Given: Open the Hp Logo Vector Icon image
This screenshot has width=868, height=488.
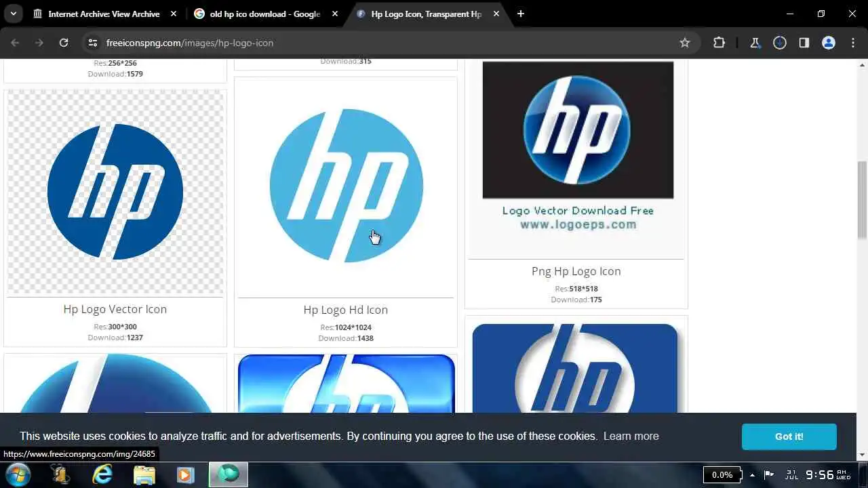Looking at the screenshot, I should coord(115,192).
